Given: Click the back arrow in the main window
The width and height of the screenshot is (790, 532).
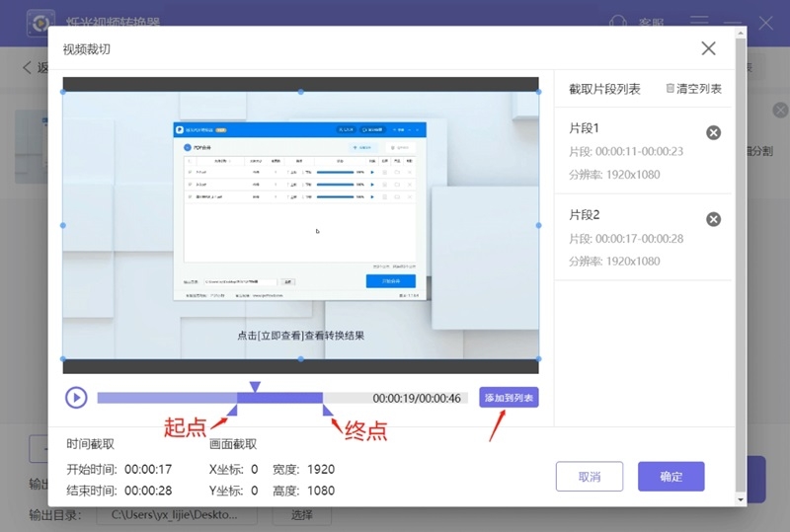Looking at the screenshot, I should click(x=28, y=67).
